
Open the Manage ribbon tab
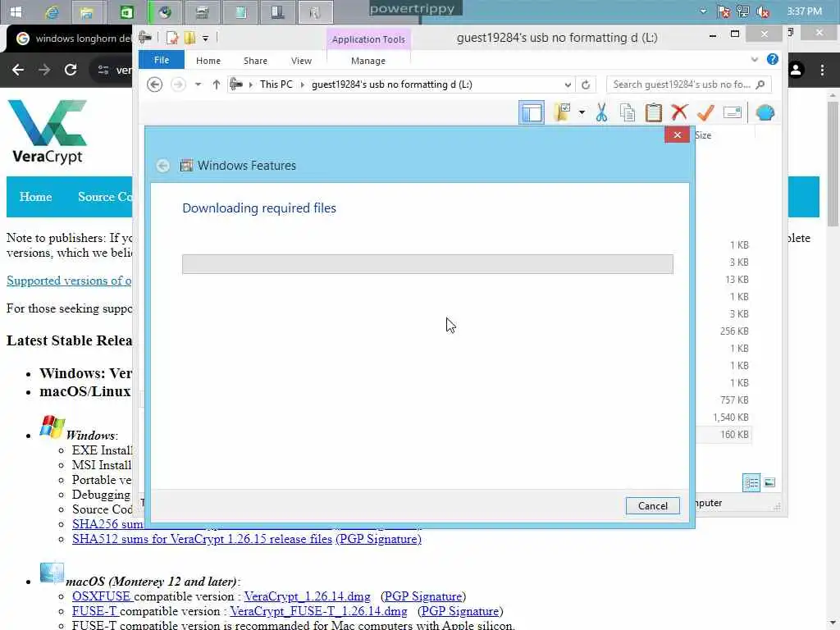coord(368,61)
